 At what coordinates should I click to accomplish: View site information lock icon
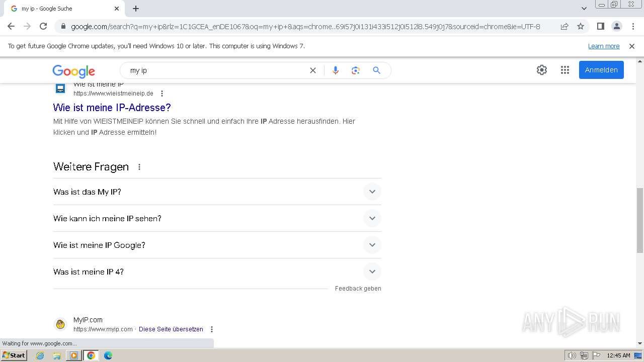coord(63,27)
